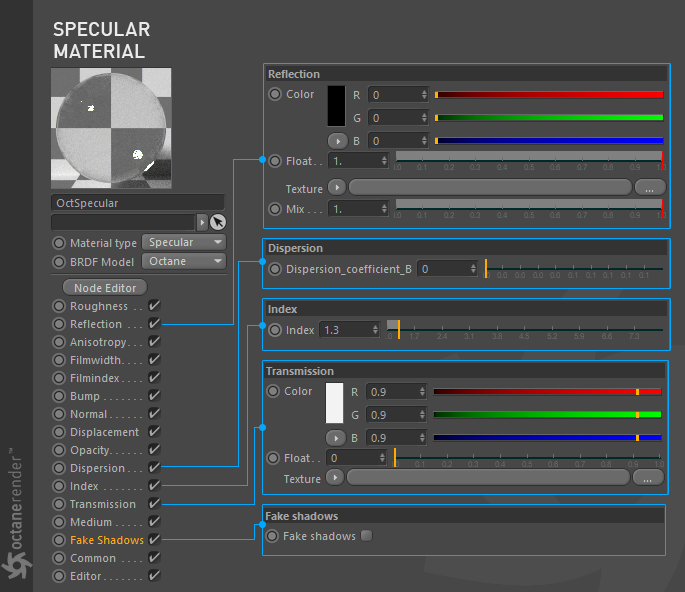Click the Transmission white color swatch

(335, 403)
